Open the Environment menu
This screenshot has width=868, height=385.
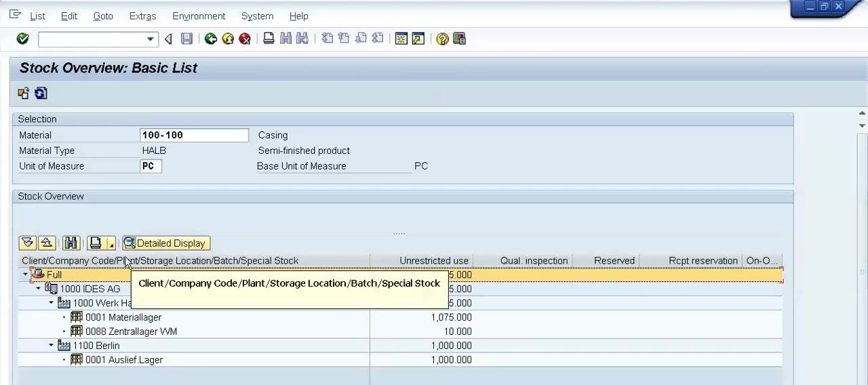(199, 16)
